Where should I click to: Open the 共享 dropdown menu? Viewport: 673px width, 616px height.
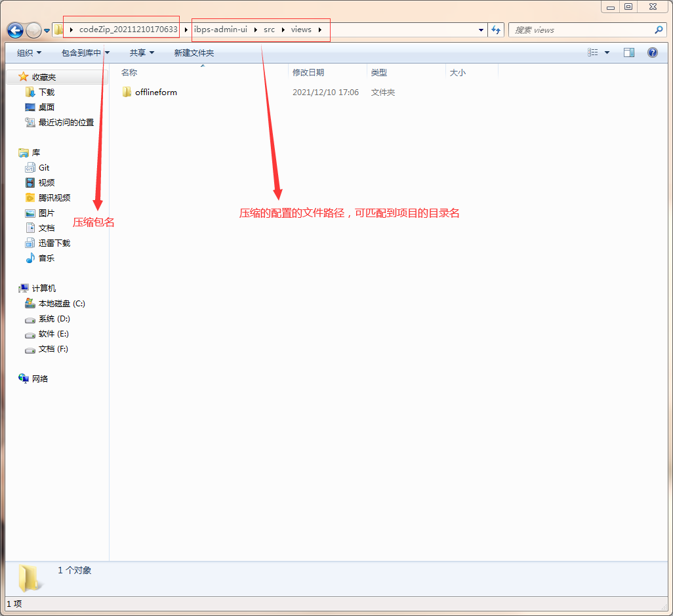pyautogui.click(x=142, y=52)
